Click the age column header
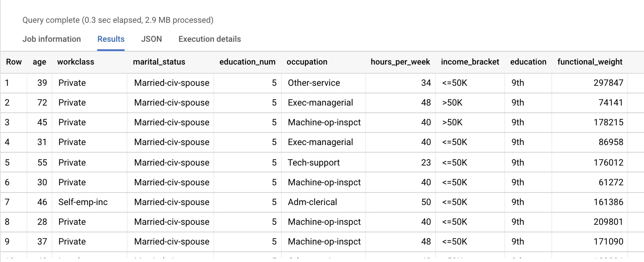 point(39,62)
